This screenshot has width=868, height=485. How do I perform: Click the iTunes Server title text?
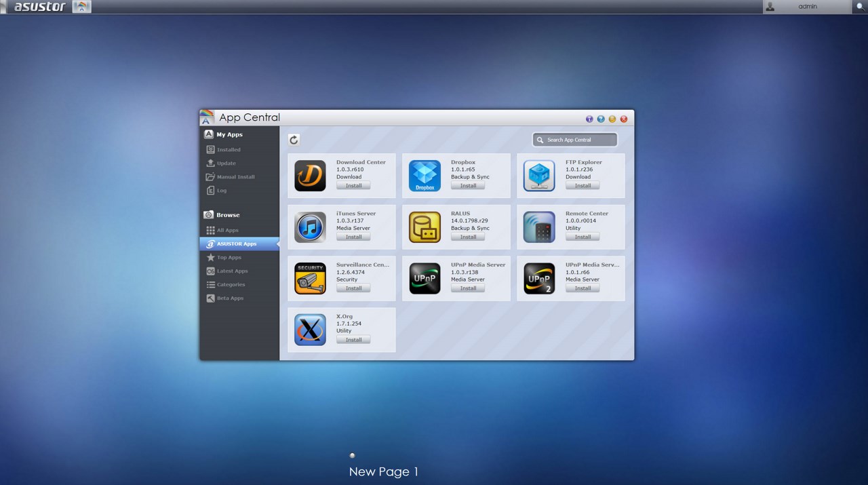click(356, 214)
